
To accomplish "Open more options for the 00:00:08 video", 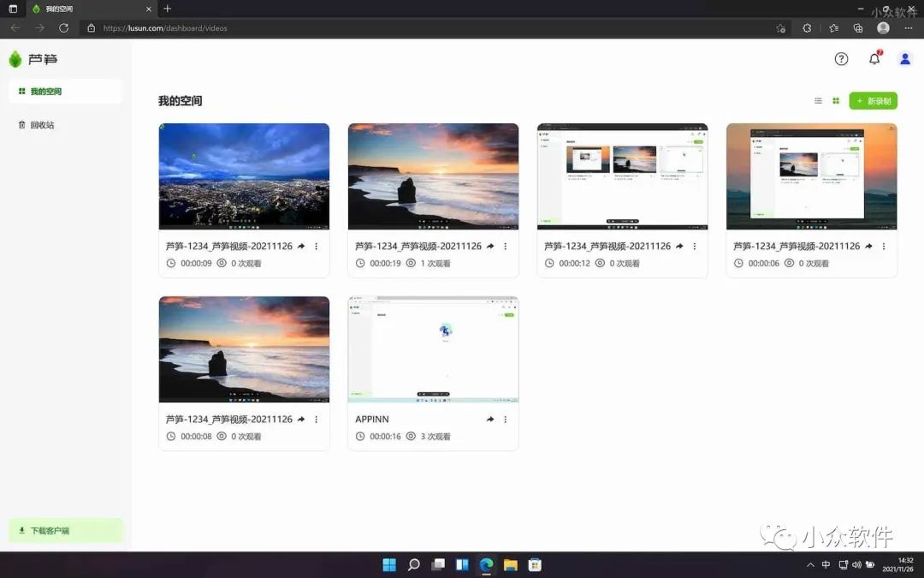I will click(316, 419).
